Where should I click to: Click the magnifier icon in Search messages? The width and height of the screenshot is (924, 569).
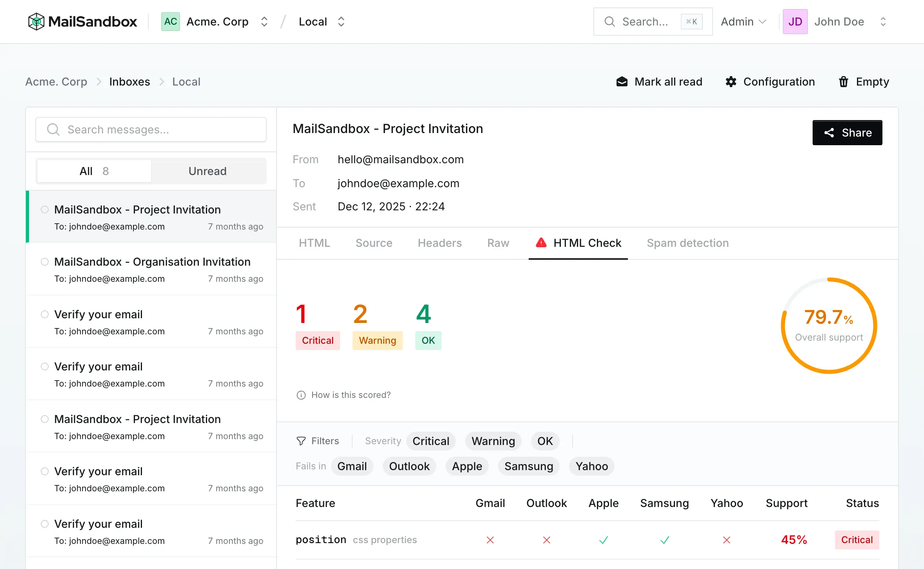point(53,129)
